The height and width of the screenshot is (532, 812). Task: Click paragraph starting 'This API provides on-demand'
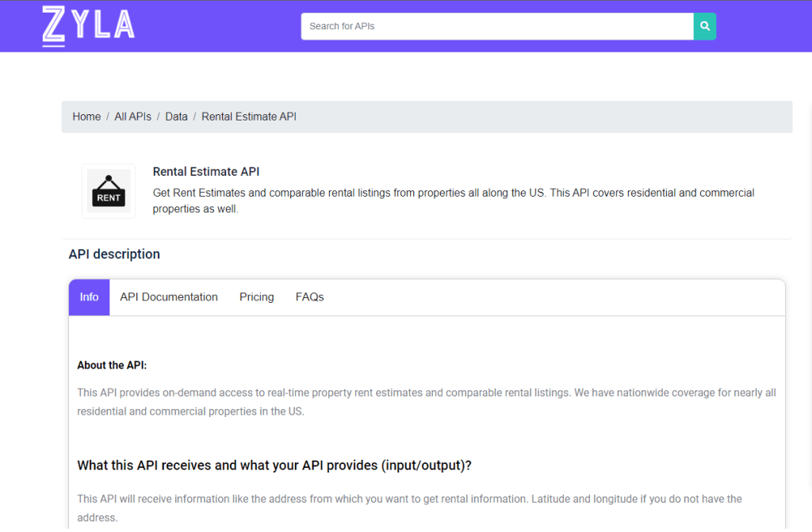pos(427,402)
